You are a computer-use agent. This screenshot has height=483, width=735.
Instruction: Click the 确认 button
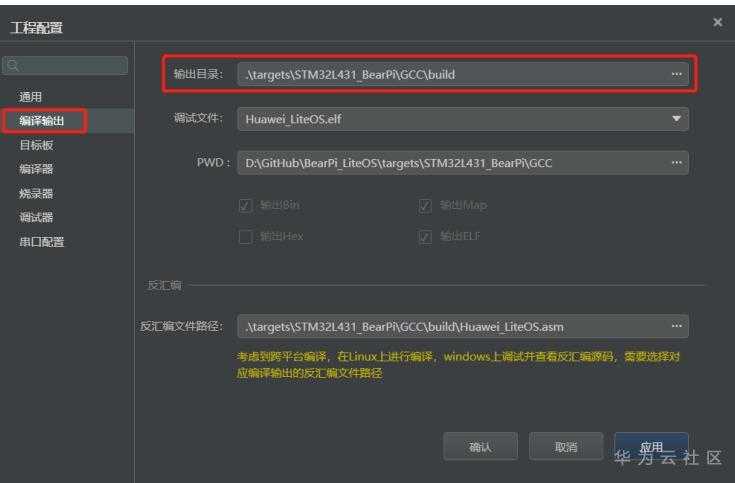tap(480, 446)
